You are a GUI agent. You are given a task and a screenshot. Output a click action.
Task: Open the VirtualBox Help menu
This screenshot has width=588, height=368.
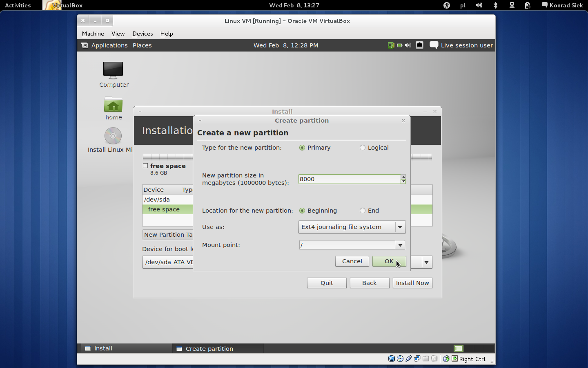tap(167, 34)
